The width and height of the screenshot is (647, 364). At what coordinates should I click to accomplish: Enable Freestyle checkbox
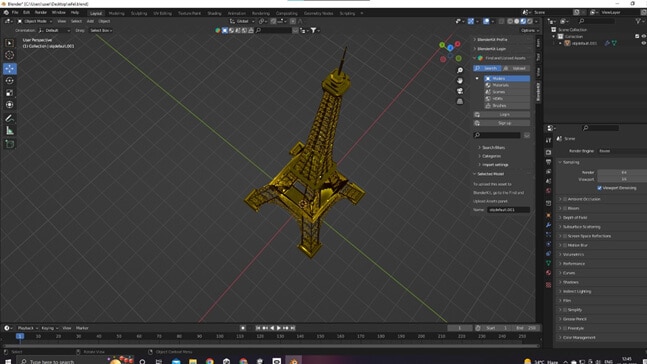(565, 328)
